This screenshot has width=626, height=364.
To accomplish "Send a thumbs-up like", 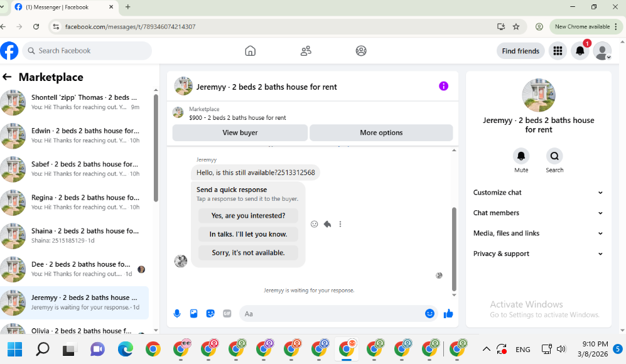I will click(448, 314).
